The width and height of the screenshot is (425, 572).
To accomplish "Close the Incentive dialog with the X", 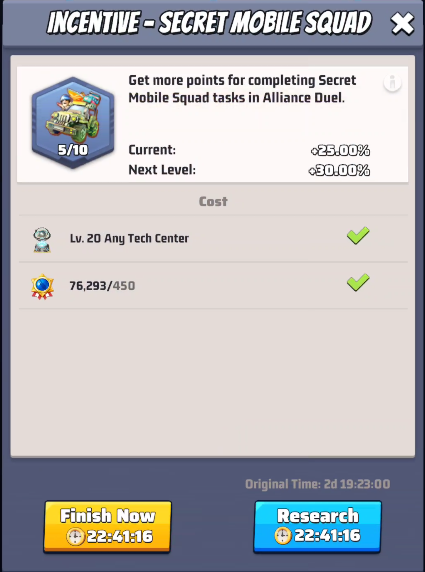I will (402, 23).
